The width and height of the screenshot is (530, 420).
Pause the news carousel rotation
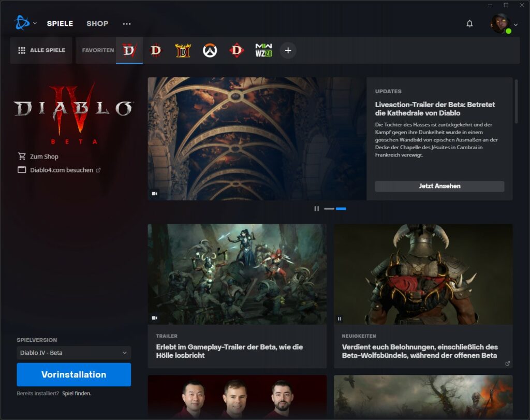tap(316, 209)
